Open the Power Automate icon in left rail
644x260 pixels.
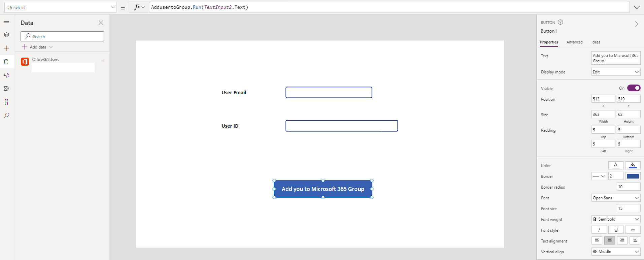[6, 89]
